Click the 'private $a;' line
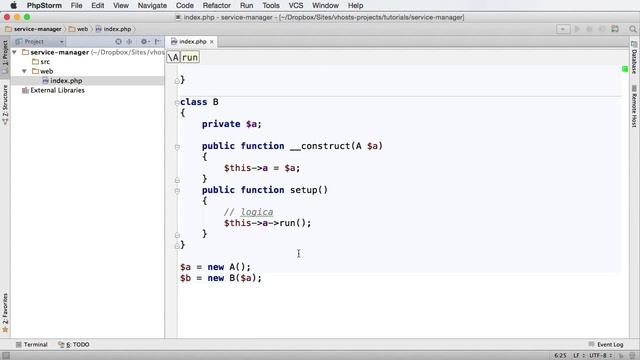The height and width of the screenshot is (360, 640). tap(231, 124)
